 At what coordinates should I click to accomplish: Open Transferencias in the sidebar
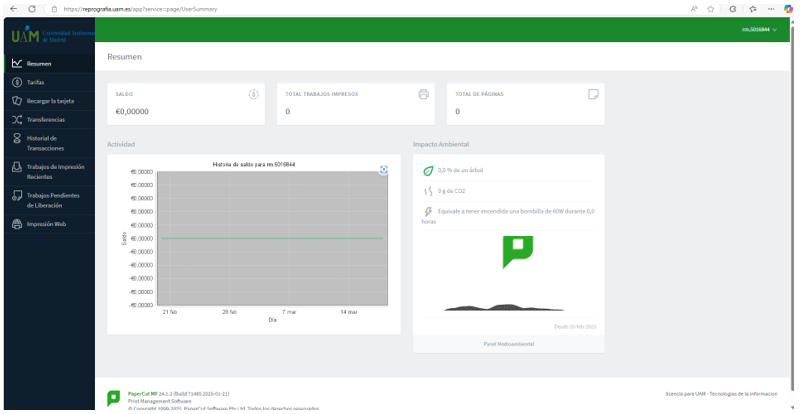pyautogui.click(x=50, y=120)
